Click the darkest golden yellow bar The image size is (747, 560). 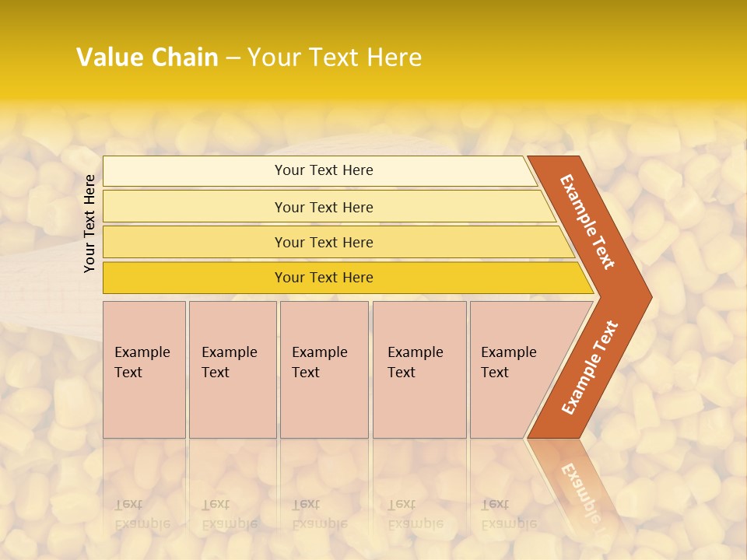pyautogui.click(x=324, y=278)
